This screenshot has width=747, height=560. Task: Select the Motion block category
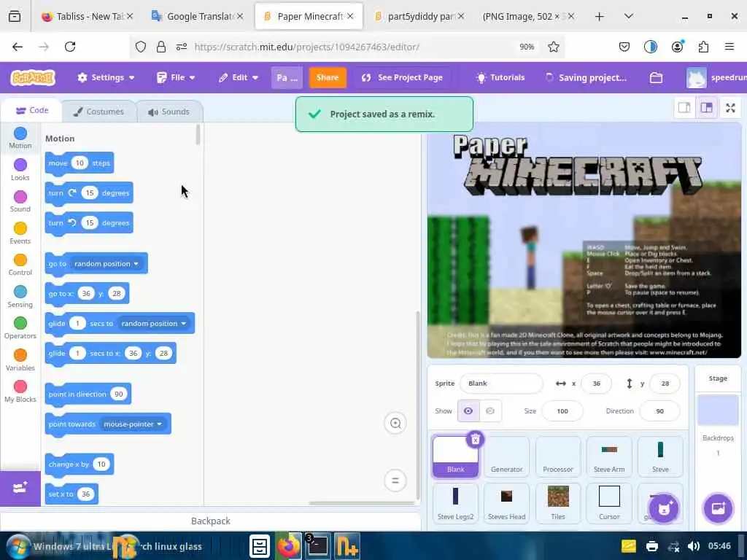20,138
